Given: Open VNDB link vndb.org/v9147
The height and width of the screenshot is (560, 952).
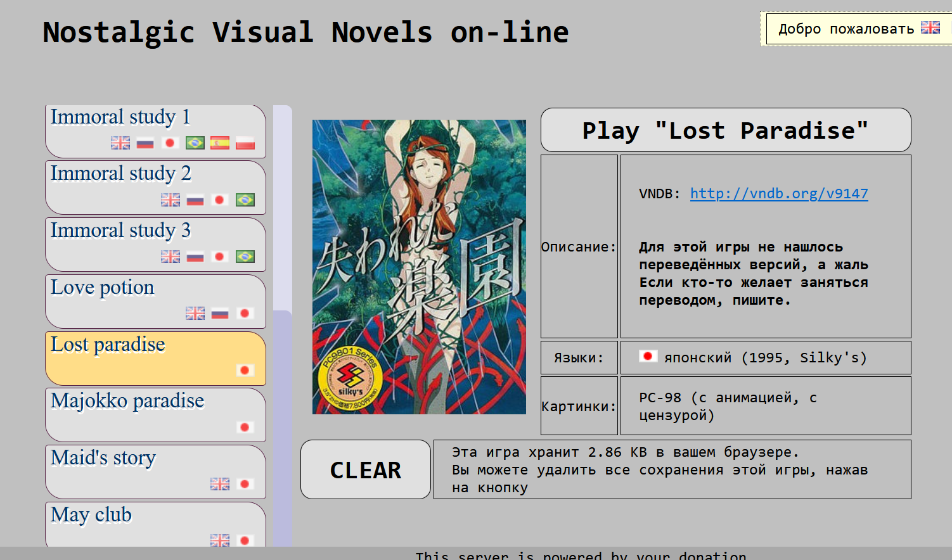Looking at the screenshot, I should click(x=779, y=193).
